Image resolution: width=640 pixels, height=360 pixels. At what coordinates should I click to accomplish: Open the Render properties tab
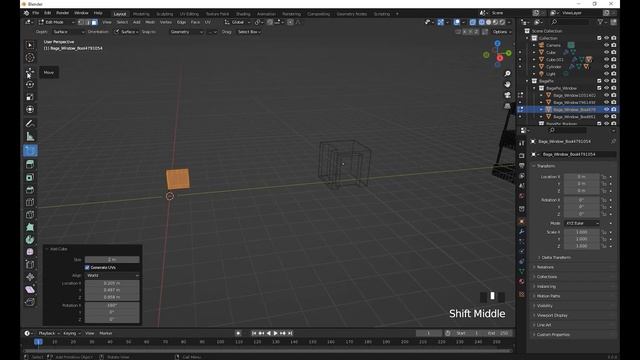coord(522,156)
